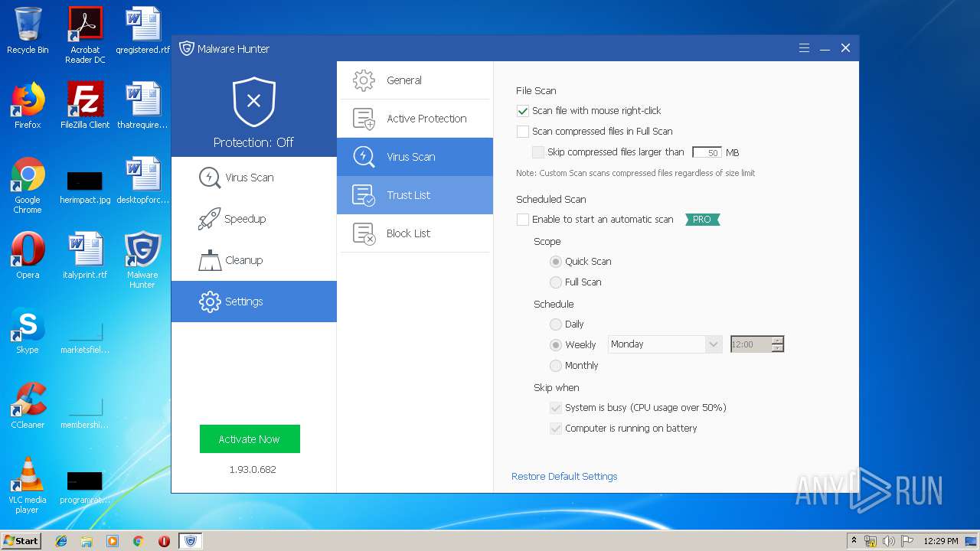This screenshot has width=980, height=551.
Task: Click the PRO badge
Action: [702, 220]
